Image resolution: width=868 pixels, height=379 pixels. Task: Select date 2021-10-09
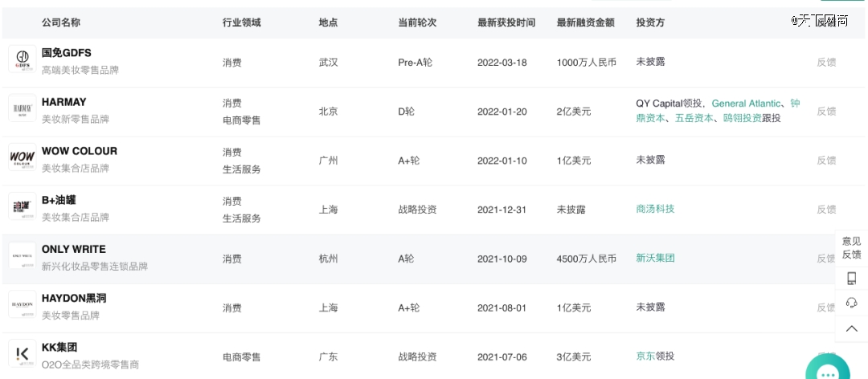coord(502,259)
